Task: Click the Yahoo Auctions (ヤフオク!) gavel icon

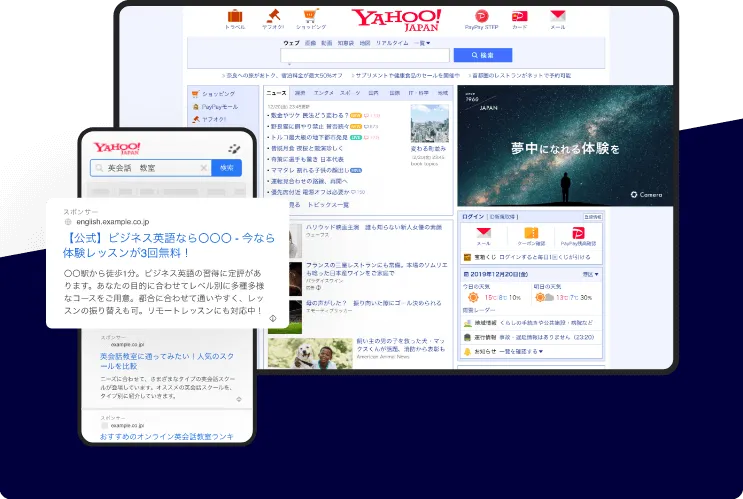Action: (272, 17)
